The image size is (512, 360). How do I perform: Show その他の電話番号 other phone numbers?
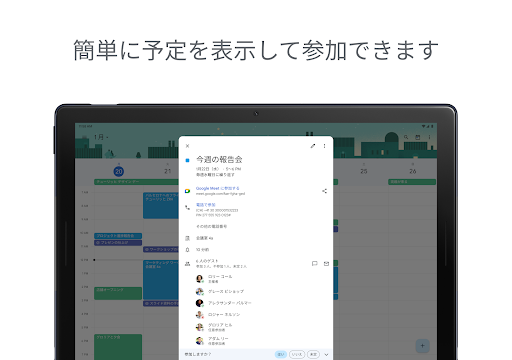(x=211, y=226)
